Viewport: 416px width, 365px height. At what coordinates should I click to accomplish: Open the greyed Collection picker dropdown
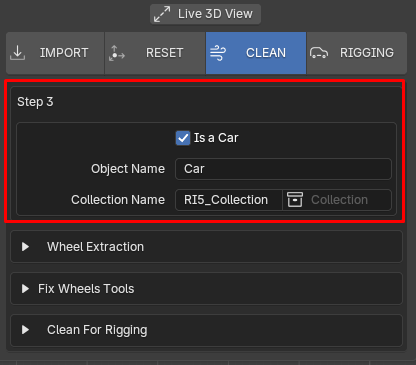pyautogui.click(x=337, y=200)
